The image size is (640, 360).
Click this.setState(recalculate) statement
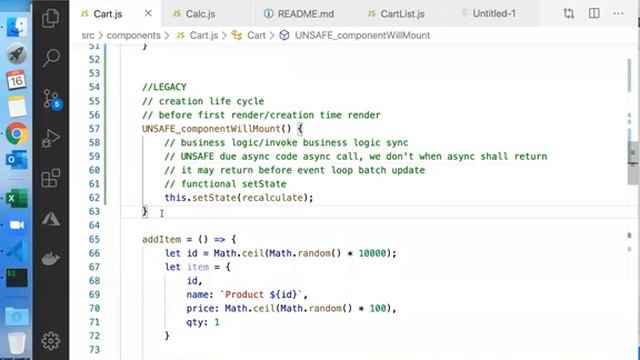point(239,198)
